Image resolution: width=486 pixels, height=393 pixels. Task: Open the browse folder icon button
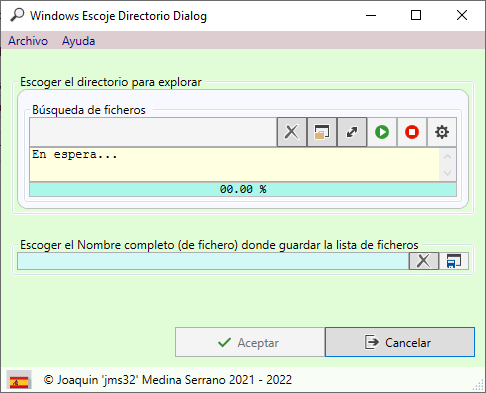pyautogui.click(x=322, y=132)
